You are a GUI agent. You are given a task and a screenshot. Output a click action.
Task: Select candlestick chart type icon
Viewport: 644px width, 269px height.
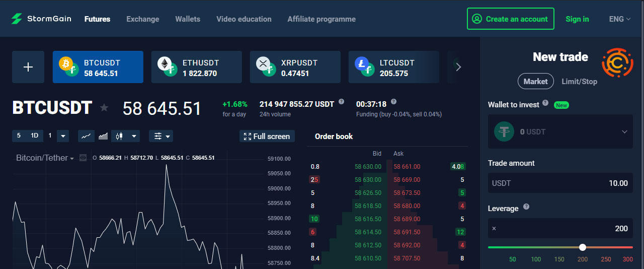click(x=119, y=136)
